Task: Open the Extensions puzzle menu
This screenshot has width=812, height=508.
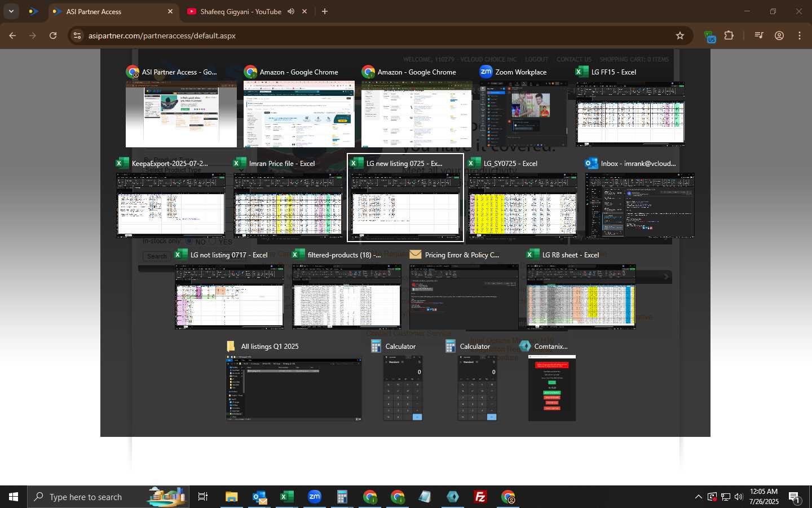Action: click(x=729, y=36)
